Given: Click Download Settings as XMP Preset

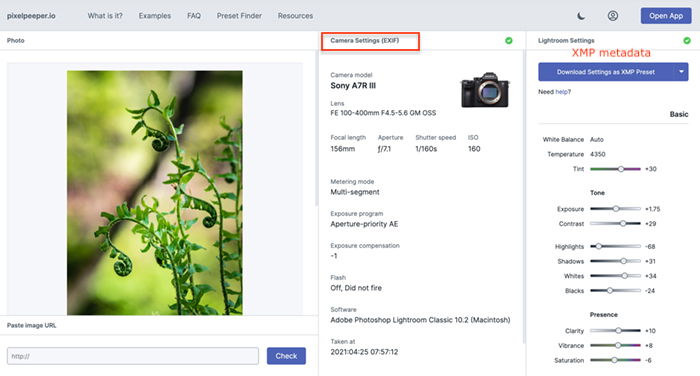Looking at the screenshot, I should pos(606,72).
